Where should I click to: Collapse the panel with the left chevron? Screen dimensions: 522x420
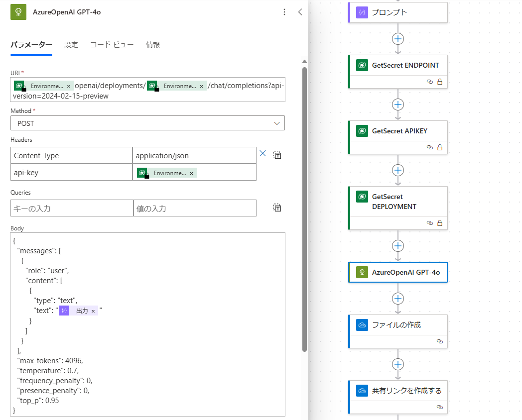(x=300, y=12)
